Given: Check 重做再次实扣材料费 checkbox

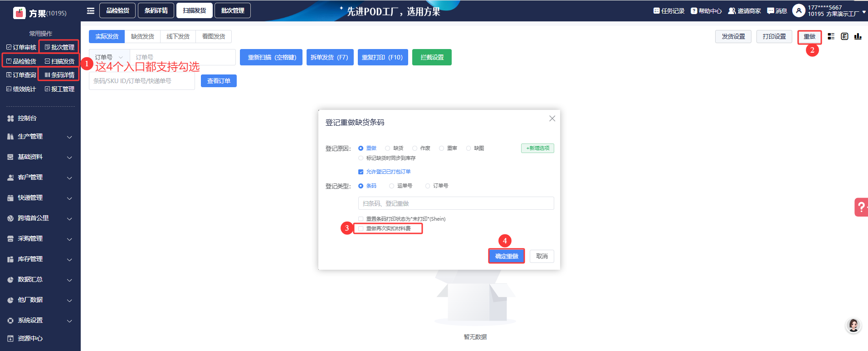Looking at the screenshot, I should click(x=361, y=228).
